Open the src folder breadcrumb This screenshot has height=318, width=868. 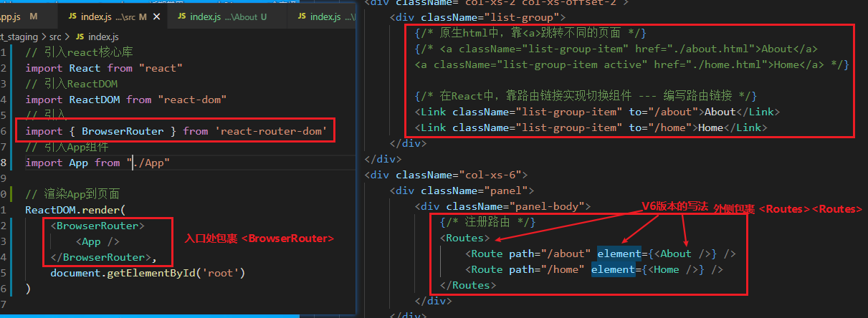pyautogui.click(x=55, y=36)
